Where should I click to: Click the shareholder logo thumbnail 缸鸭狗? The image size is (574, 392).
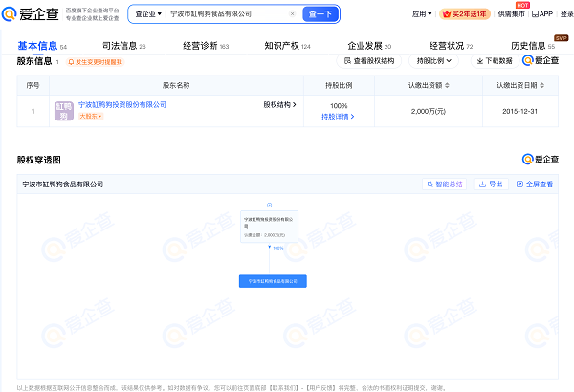point(64,110)
